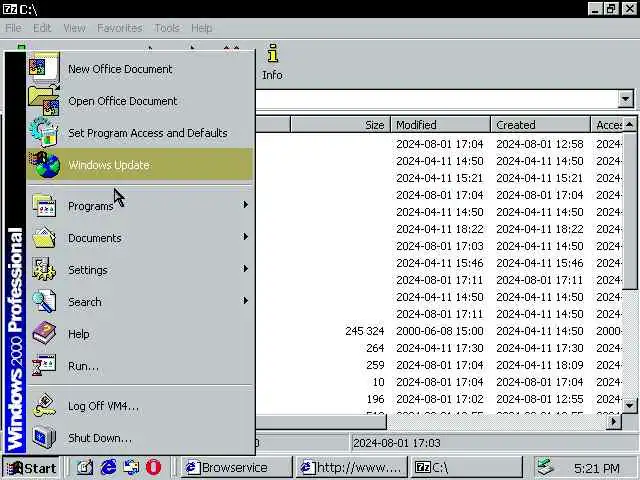640x480 pixels.
Task: Expand the Programs submenu arrow
Action: tap(245, 204)
